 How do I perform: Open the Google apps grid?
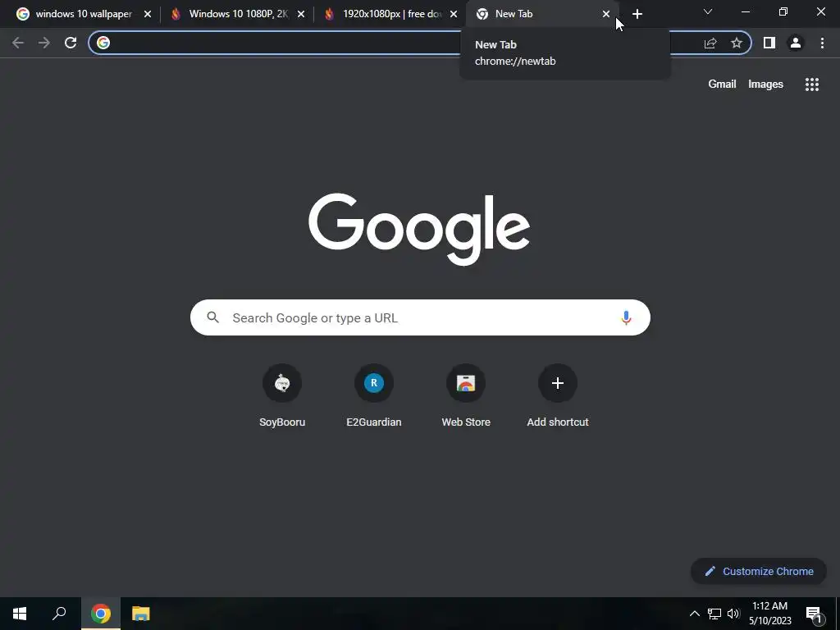(x=812, y=84)
